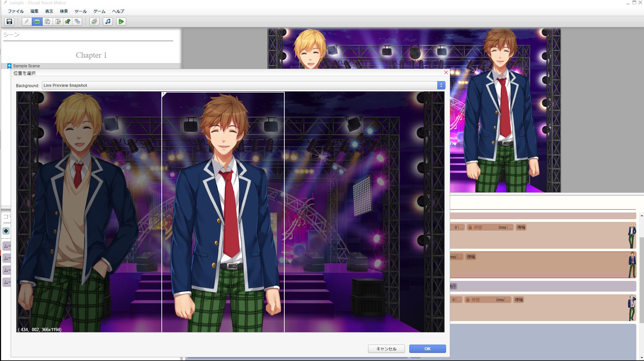The width and height of the screenshot is (644, 361).
Task: Click the music note audio icon
Action: coord(108,22)
